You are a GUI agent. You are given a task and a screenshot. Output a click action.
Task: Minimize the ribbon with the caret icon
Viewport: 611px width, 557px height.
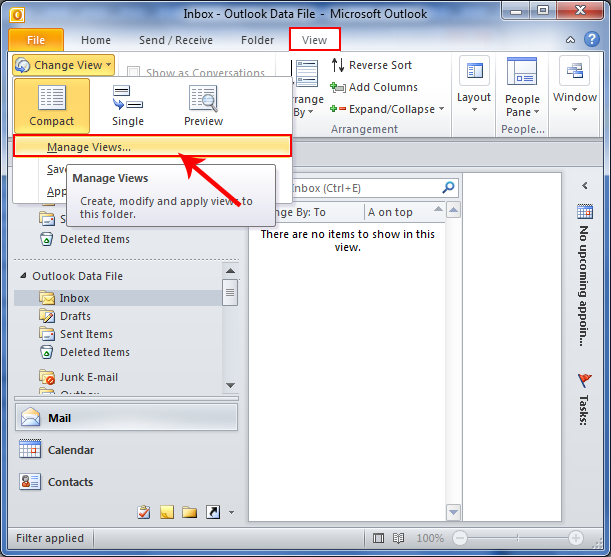click(570, 40)
